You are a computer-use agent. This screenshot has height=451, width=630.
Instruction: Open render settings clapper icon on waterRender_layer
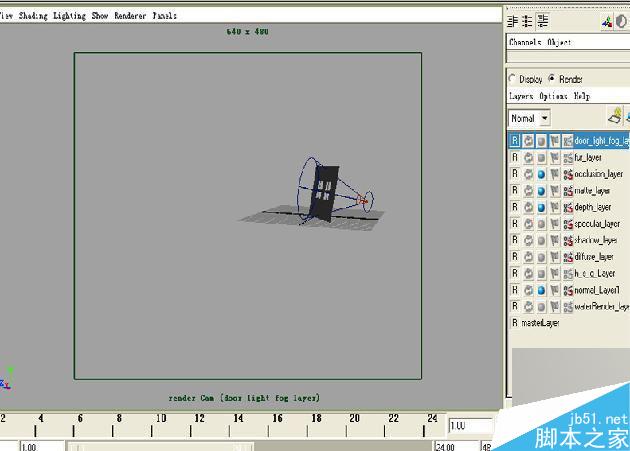[568, 306]
